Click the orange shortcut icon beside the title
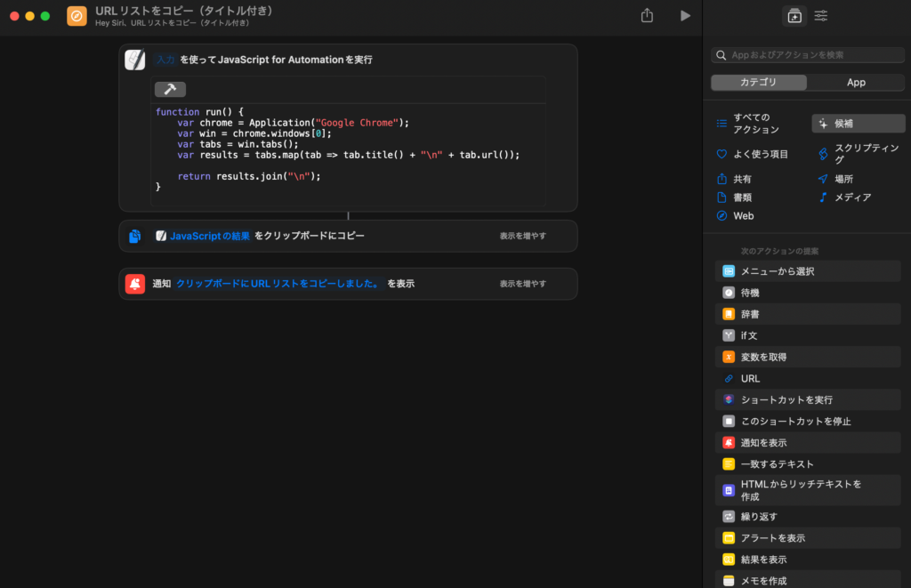 point(77,16)
